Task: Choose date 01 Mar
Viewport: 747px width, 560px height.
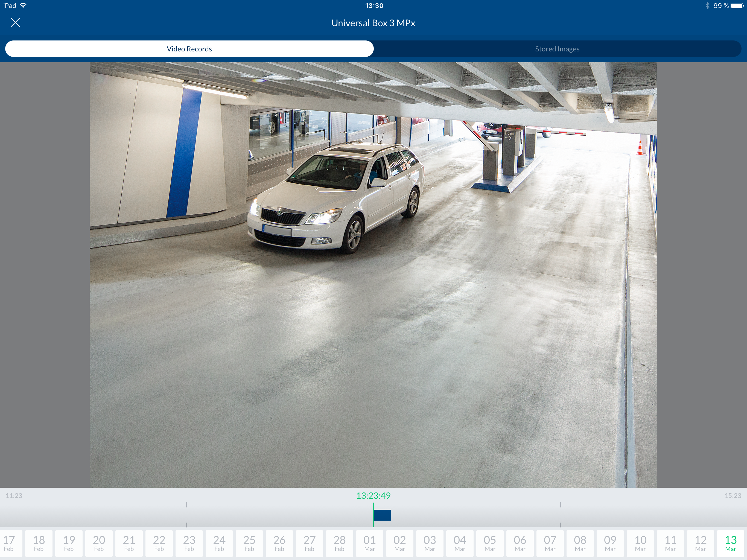Action: pos(369,543)
